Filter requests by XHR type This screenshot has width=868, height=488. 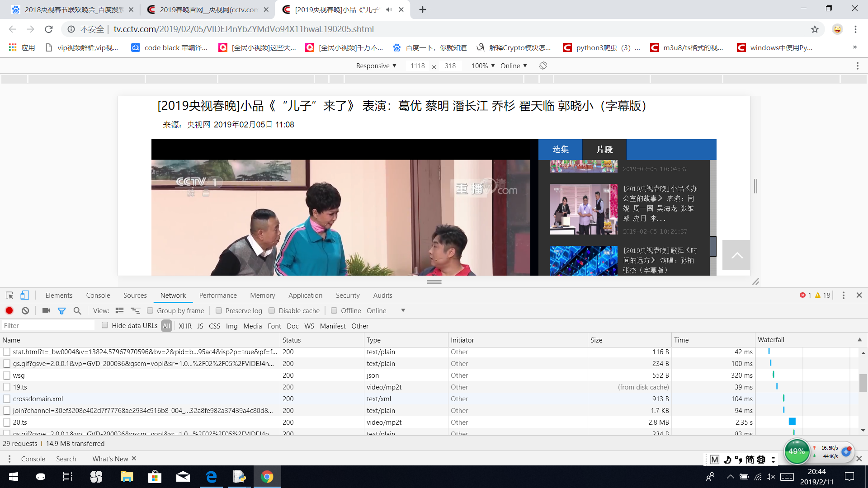point(185,326)
